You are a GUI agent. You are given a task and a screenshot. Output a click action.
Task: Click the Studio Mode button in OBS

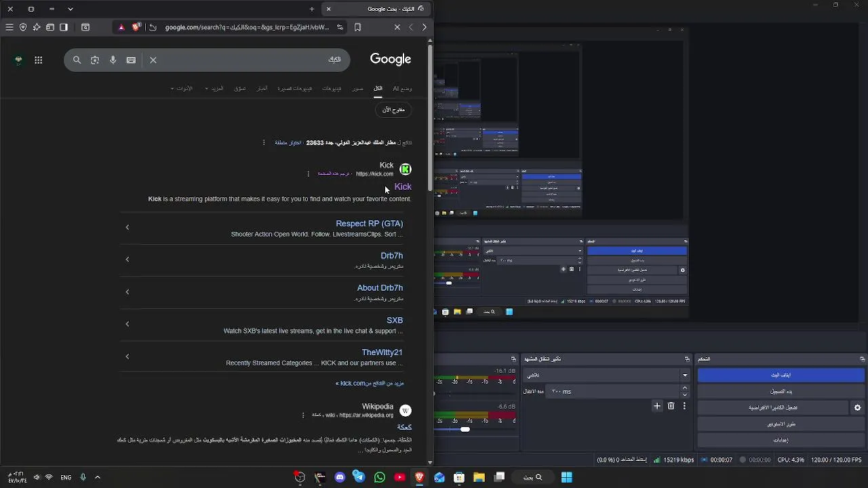(x=781, y=424)
